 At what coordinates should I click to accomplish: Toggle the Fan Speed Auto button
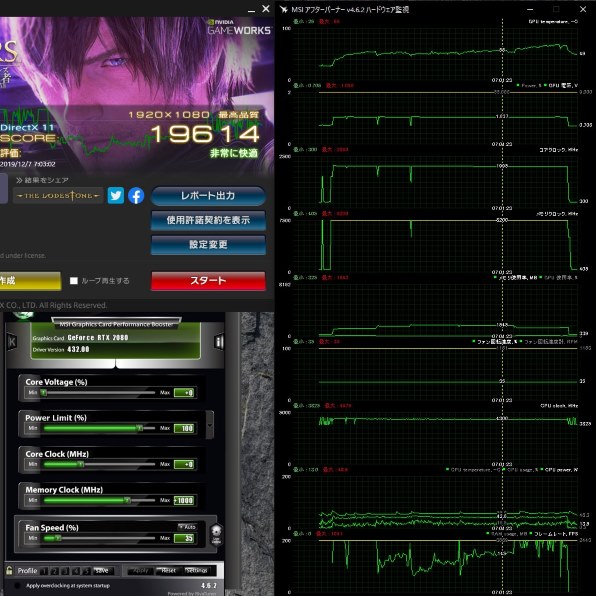point(187,527)
